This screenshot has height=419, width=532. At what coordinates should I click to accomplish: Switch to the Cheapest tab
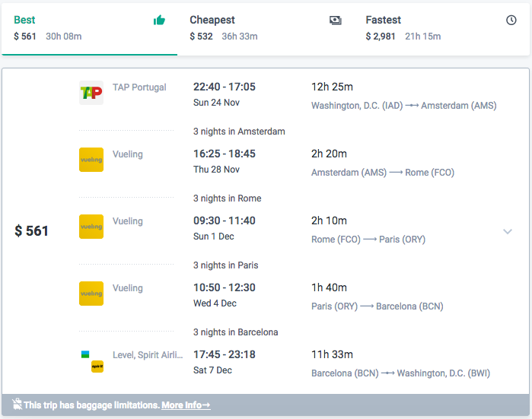click(x=265, y=28)
